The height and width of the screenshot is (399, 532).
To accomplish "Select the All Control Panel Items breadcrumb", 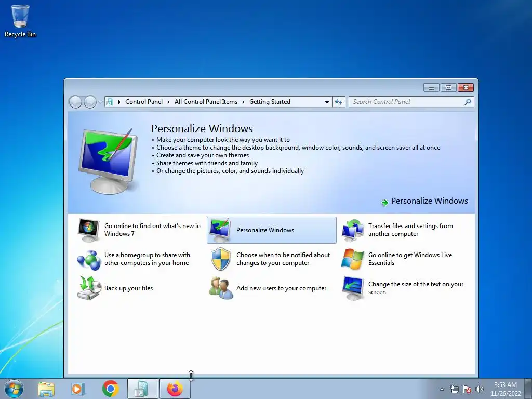I will click(x=206, y=102).
